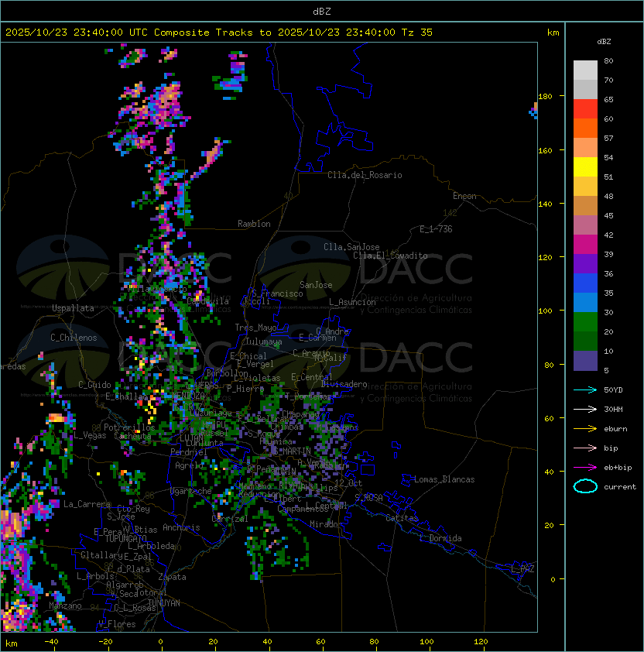Pick the slate purple swatch above 5 dBZ
Image resolution: width=644 pixels, height=652 pixels.
(x=585, y=361)
